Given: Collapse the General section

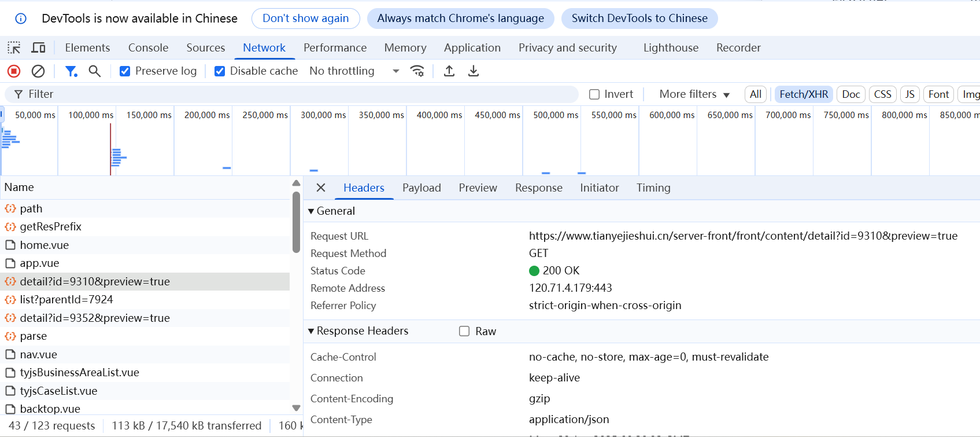Looking at the screenshot, I should (312, 211).
